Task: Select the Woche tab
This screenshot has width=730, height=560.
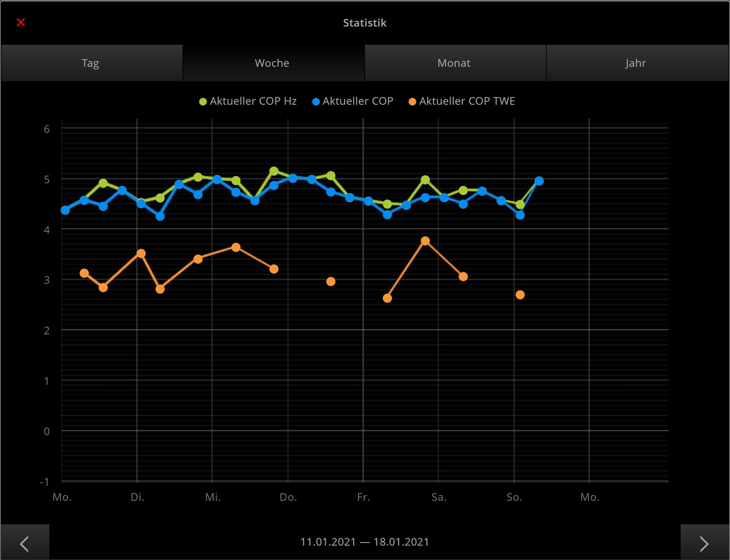Action: click(x=273, y=63)
